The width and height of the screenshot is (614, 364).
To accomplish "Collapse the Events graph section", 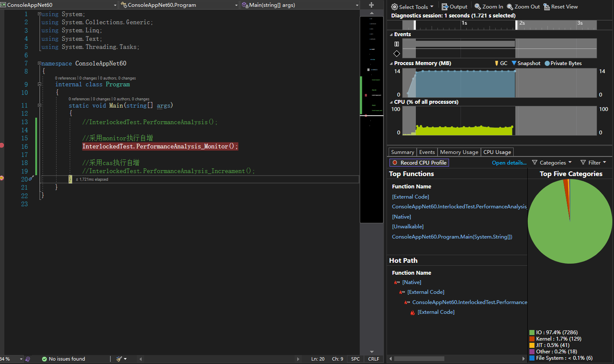I will click(391, 34).
